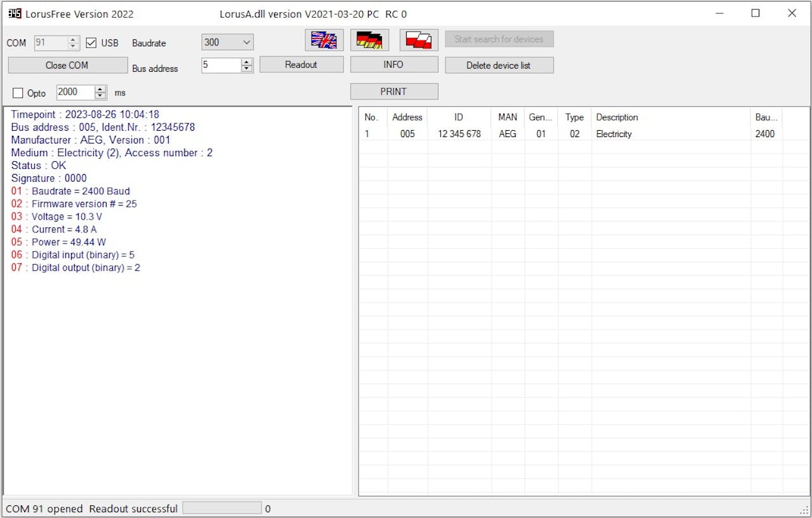
Task: Open the INFO button
Action: 394,65
